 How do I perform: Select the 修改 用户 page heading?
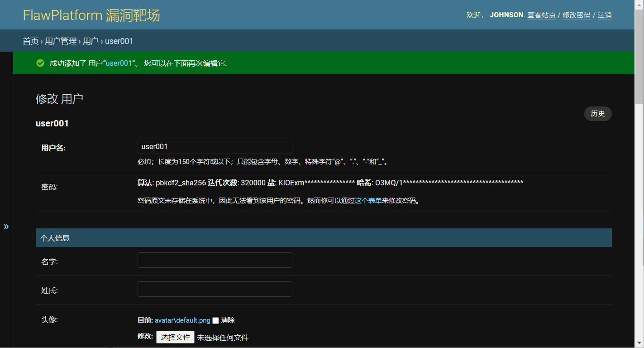pyautogui.click(x=59, y=99)
